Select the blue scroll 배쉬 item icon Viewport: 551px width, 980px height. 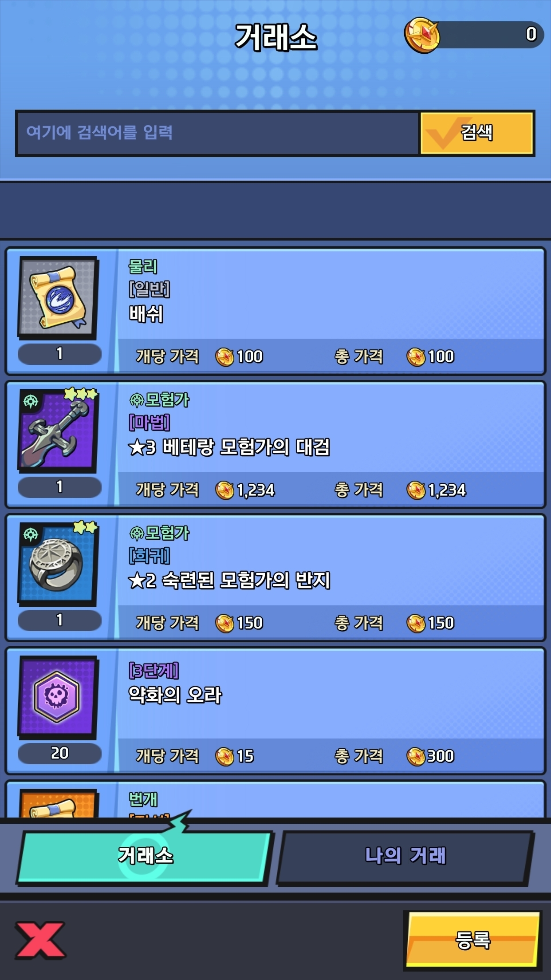(58, 297)
